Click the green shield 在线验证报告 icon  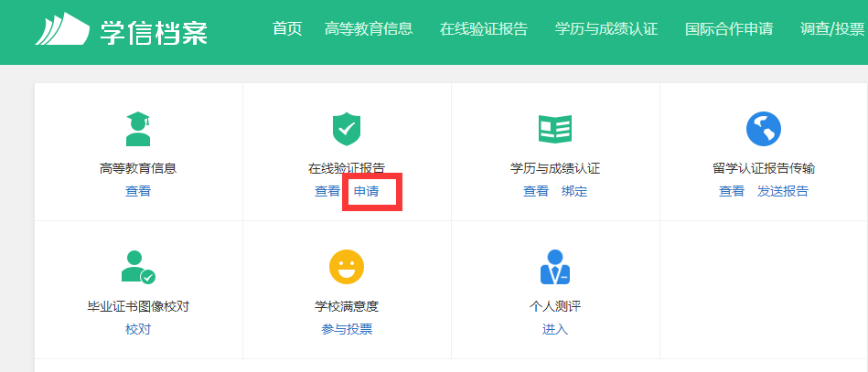coord(347,130)
